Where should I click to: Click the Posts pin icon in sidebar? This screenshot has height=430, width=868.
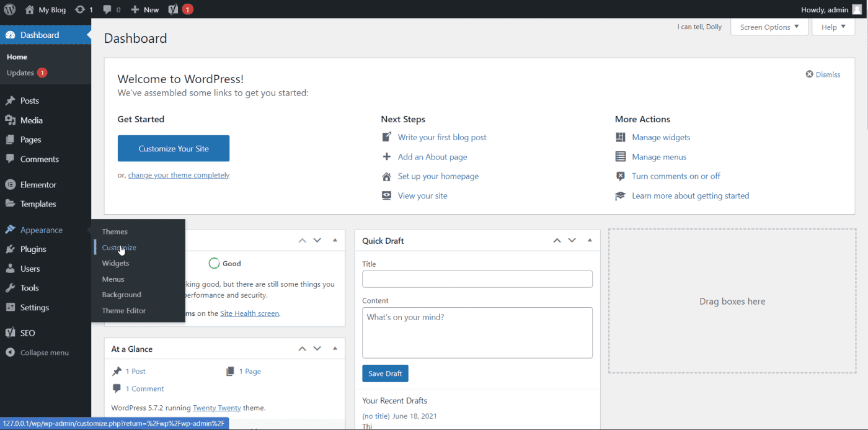point(10,101)
